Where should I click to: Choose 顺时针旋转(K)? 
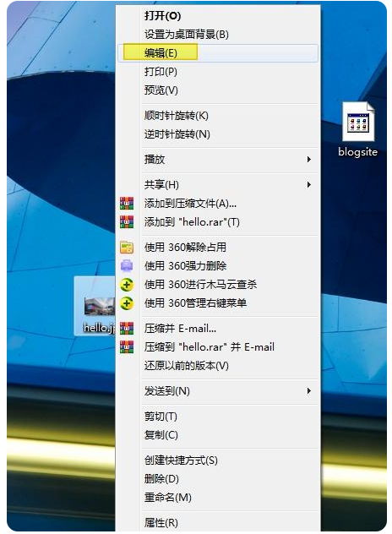pos(218,116)
